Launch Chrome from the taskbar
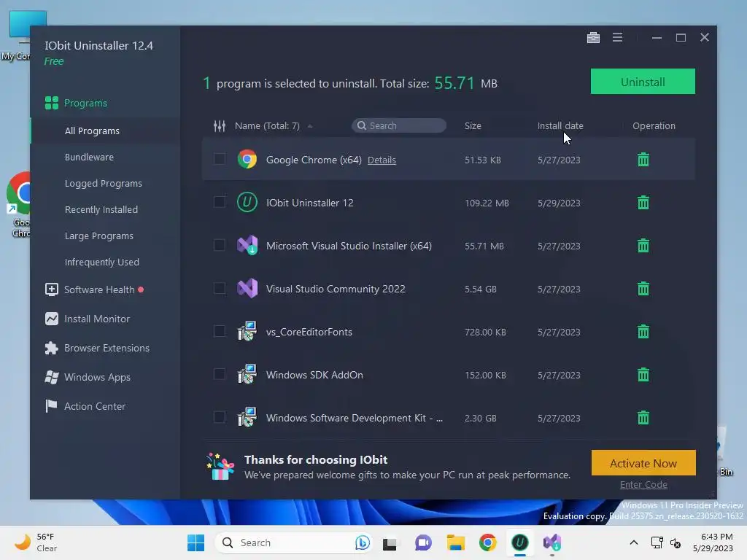This screenshot has height=560, width=747. click(487, 542)
